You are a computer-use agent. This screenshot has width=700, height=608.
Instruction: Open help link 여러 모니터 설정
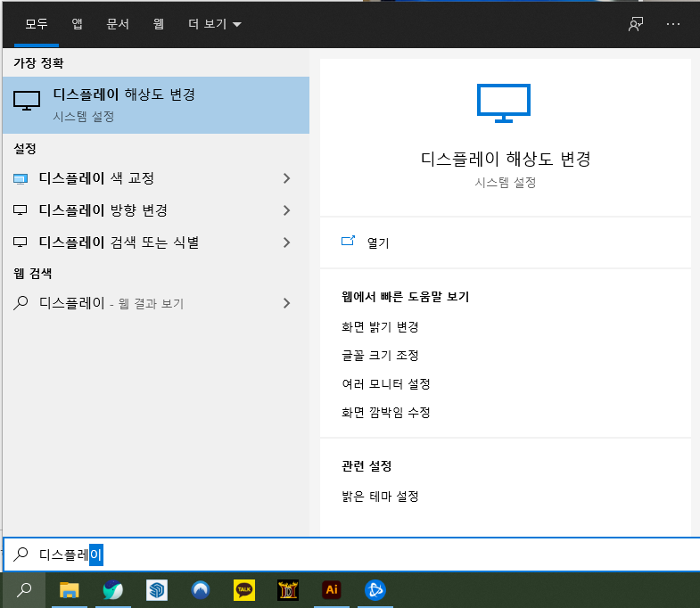pos(386,384)
